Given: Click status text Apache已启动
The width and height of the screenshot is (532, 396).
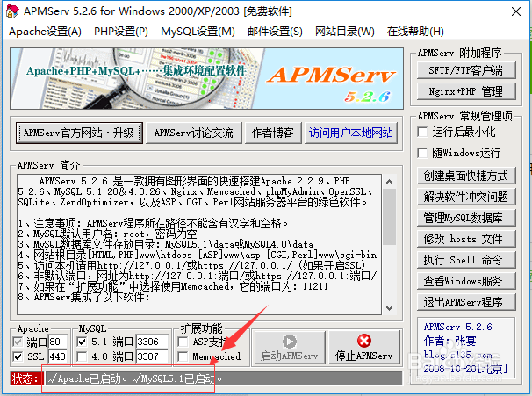Looking at the screenshot, I should [88, 378].
